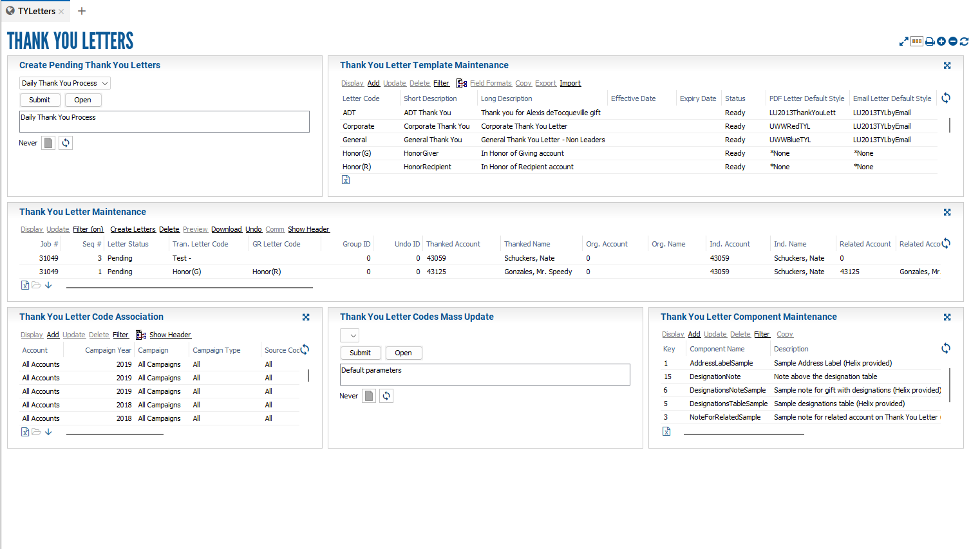Click Submit in Letter Codes Mass Update
The width and height of the screenshot is (980, 549).
click(x=361, y=353)
